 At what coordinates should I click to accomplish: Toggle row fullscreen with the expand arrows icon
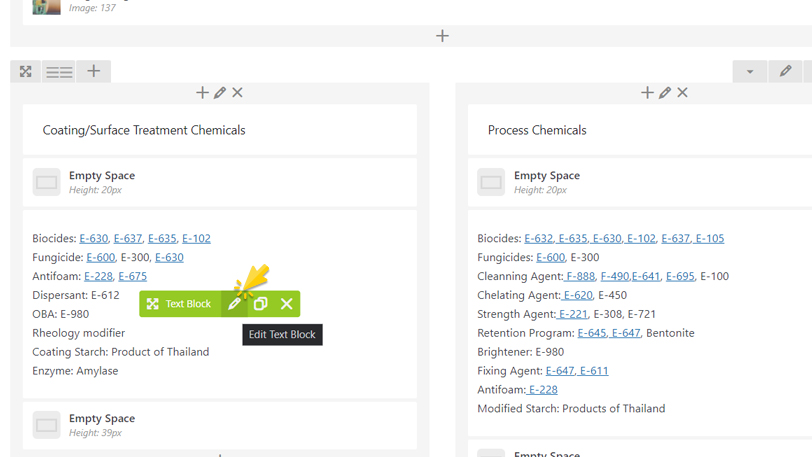pos(26,71)
